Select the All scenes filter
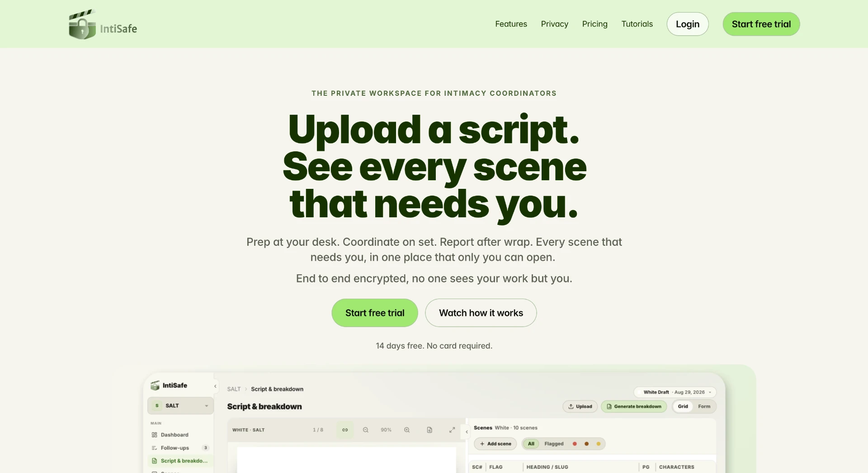This screenshot has height=473, width=868. pyautogui.click(x=531, y=444)
